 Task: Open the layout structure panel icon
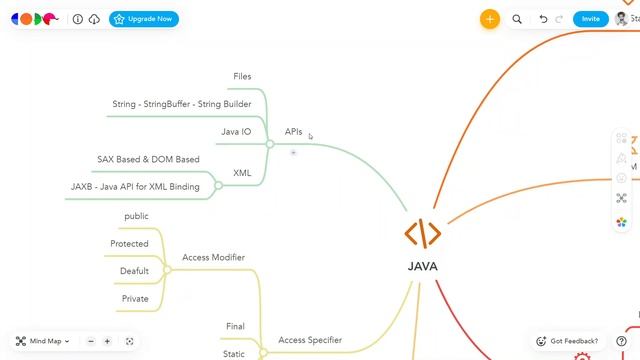(x=621, y=198)
